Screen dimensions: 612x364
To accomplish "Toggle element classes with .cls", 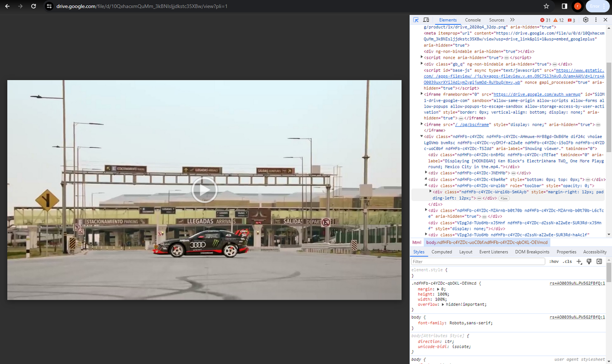I will (x=568, y=261).
